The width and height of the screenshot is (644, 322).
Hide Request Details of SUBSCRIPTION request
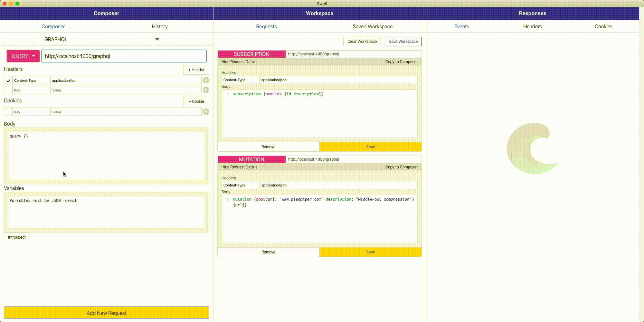pyautogui.click(x=239, y=62)
